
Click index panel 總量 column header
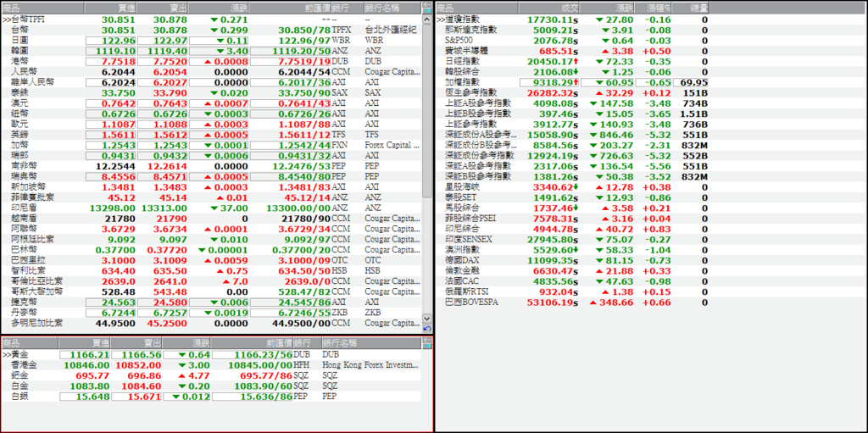click(x=690, y=8)
